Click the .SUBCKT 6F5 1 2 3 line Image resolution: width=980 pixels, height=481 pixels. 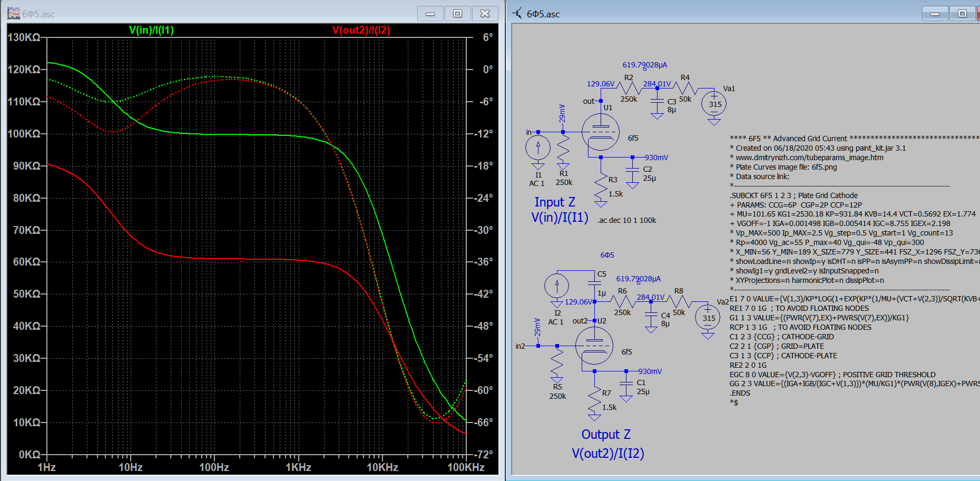[x=794, y=195]
